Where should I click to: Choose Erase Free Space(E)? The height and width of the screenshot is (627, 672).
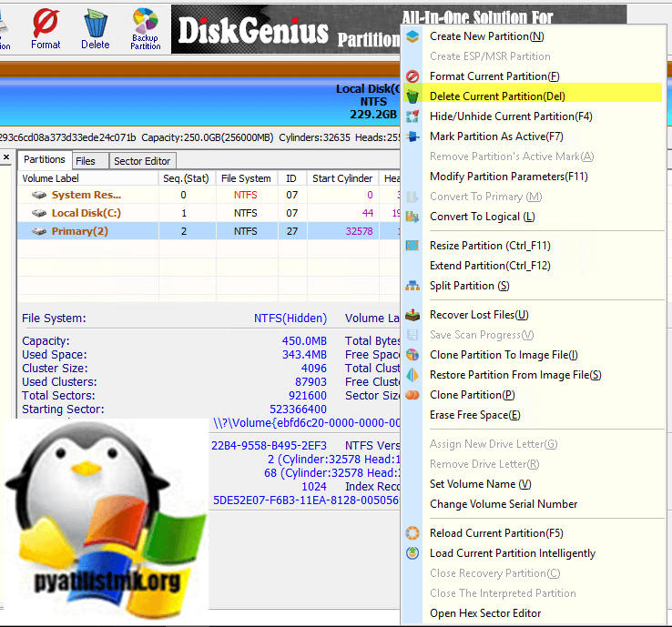click(x=474, y=415)
